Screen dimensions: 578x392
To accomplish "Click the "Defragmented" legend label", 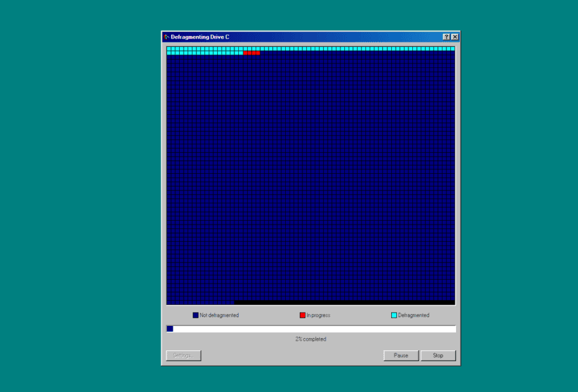I will [413, 315].
